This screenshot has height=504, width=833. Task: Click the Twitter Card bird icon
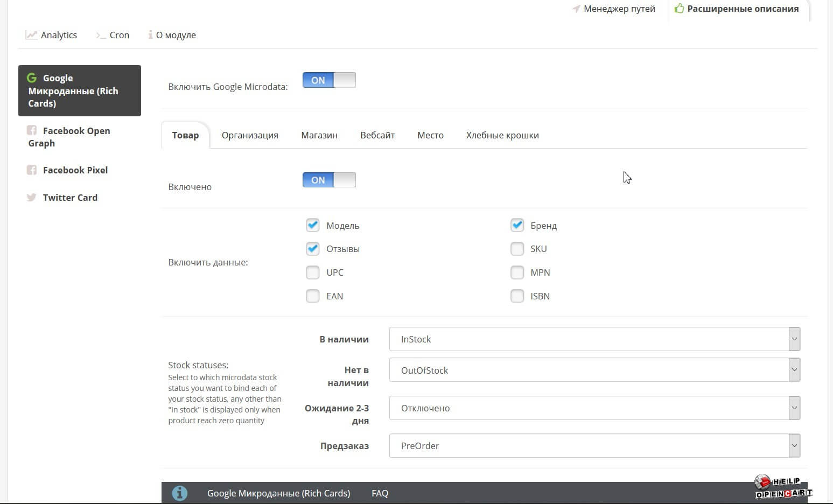tap(32, 198)
